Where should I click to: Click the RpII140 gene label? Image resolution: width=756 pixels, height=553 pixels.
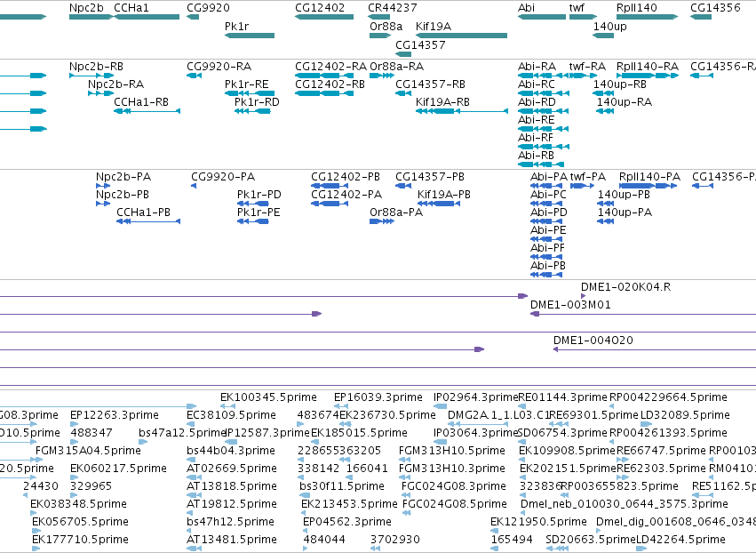coord(636,8)
